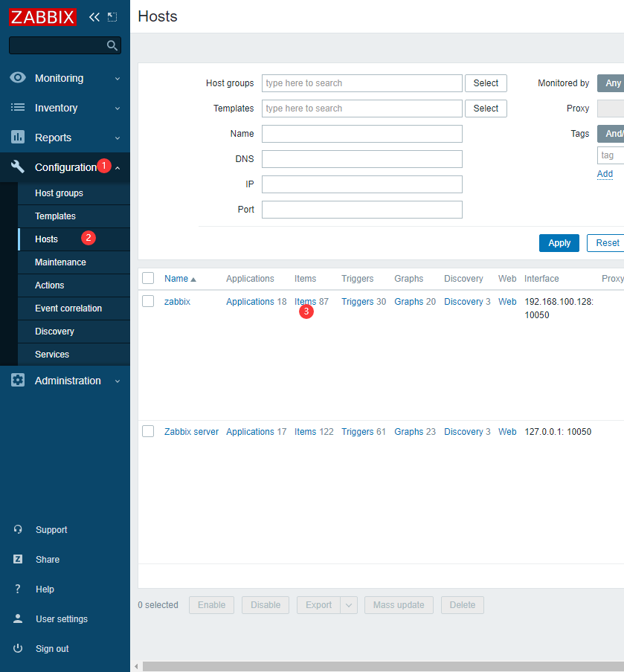
Task: Click the scrollbar left arrow
Action: (x=136, y=666)
